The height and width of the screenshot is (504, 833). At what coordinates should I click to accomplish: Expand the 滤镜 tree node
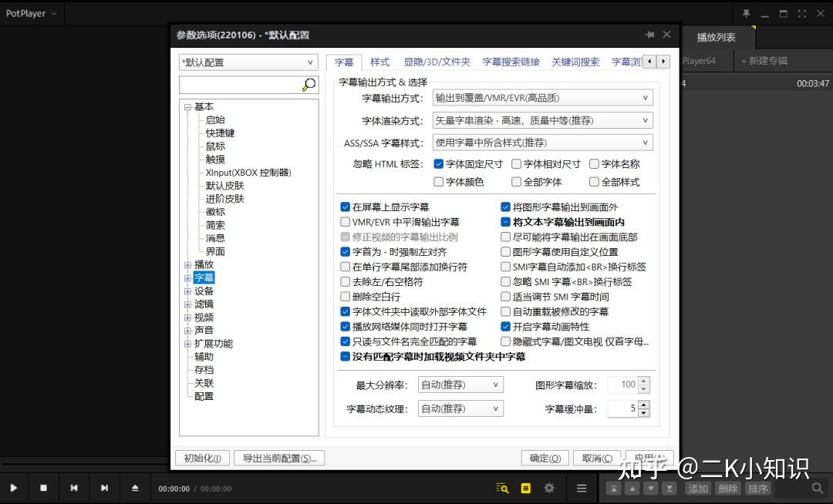(x=187, y=304)
